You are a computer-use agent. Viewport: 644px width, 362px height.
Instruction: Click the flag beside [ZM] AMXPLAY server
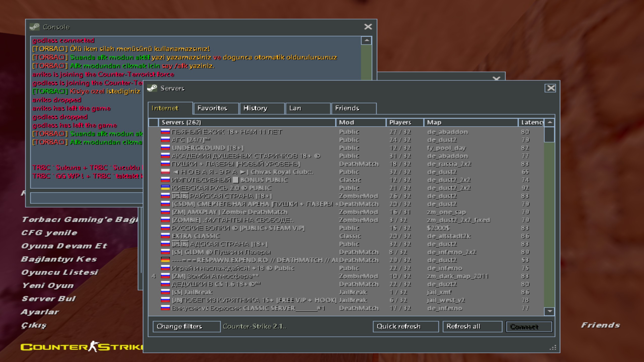tap(165, 212)
